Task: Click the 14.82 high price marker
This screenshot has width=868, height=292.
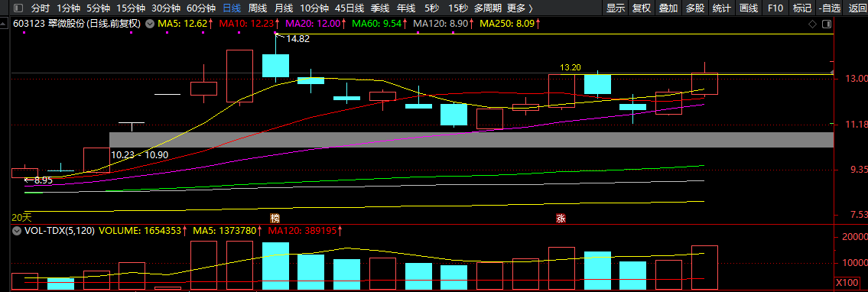Action: tap(297, 39)
